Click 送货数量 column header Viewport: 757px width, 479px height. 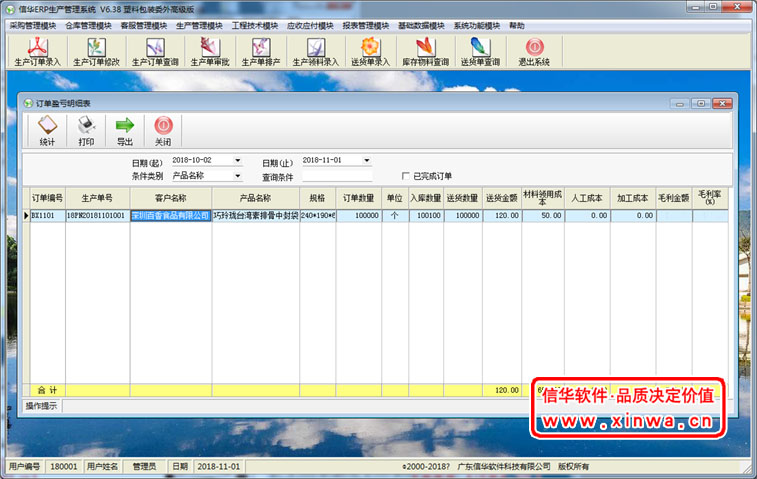coord(463,198)
